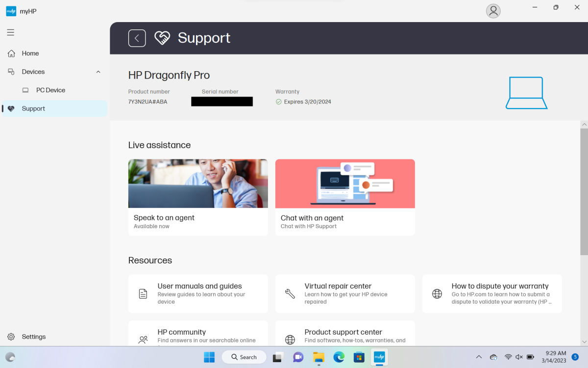The width and height of the screenshot is (588, 368).
Task: Click the myHP taskbar icon
Action: 379,357
